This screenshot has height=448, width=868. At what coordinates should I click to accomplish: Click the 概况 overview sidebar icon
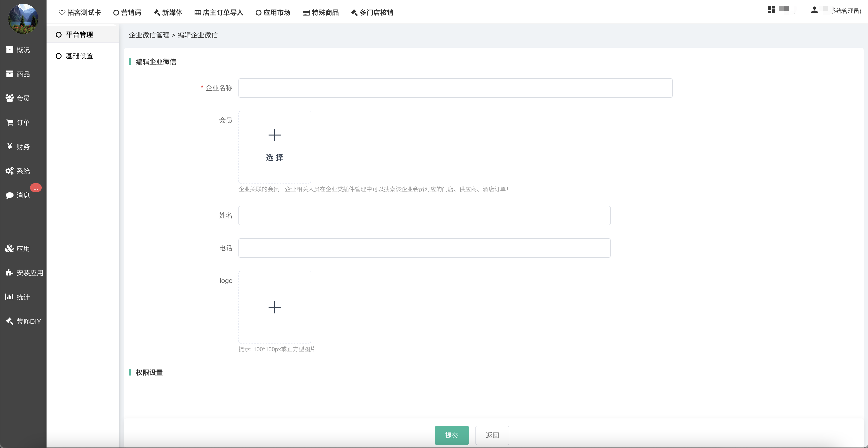point(9,50)
